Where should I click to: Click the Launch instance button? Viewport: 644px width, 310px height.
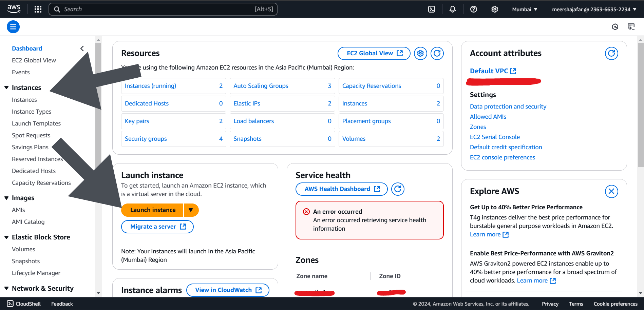152,210
